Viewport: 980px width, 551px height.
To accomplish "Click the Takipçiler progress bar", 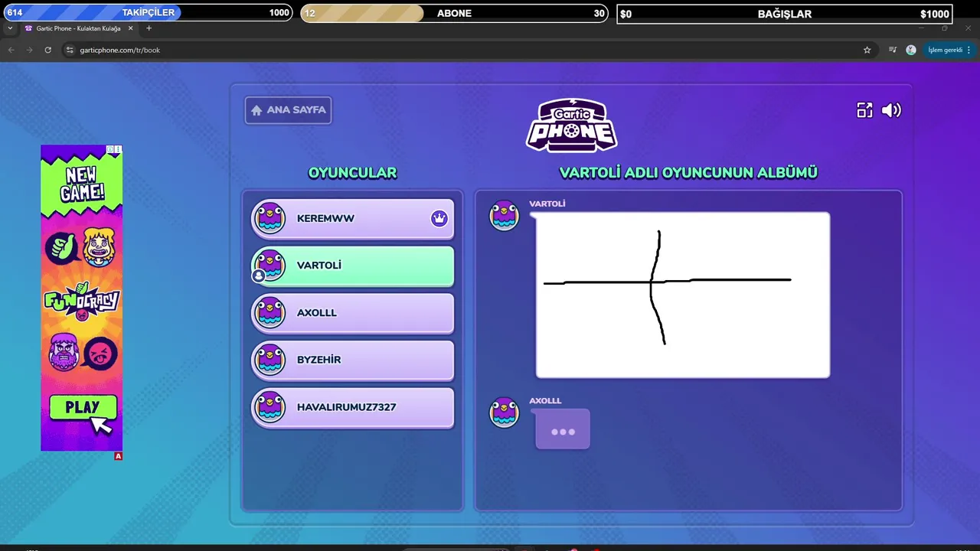I will coord(148,13).
